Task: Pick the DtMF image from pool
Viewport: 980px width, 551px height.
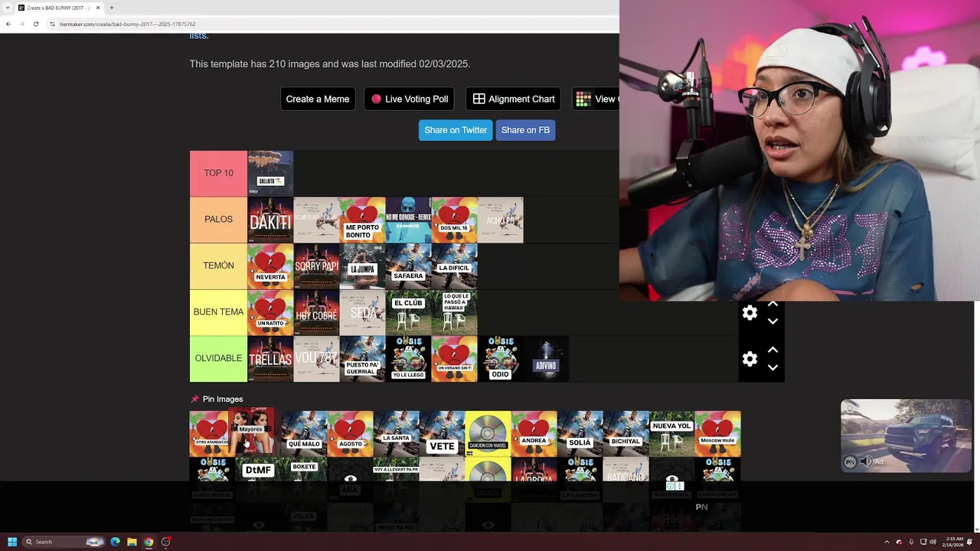Action: (258, 470)
